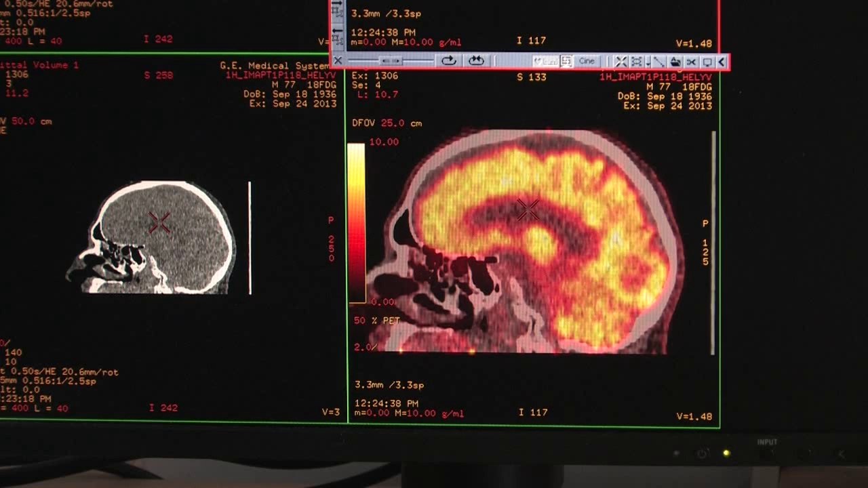The width and height of the screenshot is (868, 488).
Task: Click the filled bucket tool icon
Action: click(675, 62)
